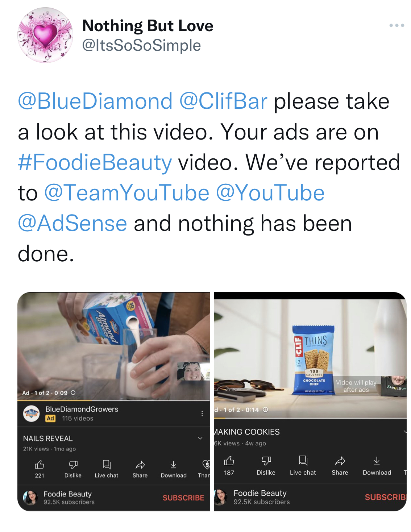Subscribe to Foodie Beauty in left screenshot

tap(183, 498)
